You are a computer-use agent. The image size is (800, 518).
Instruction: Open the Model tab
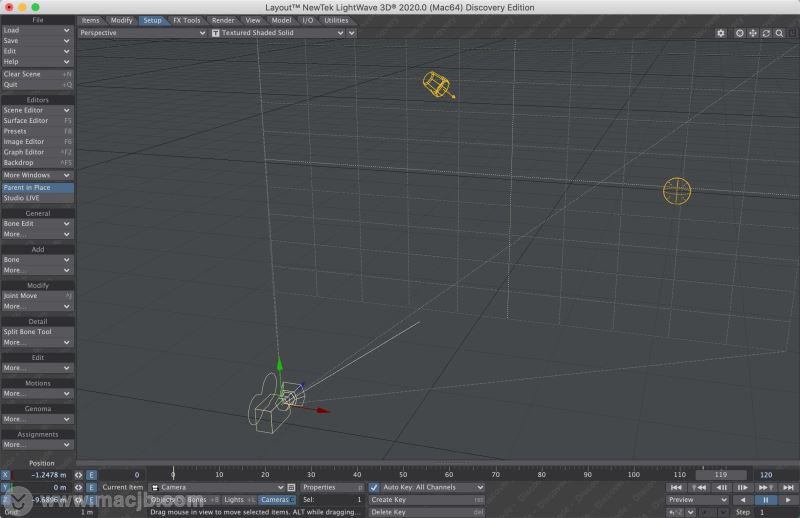281,20
